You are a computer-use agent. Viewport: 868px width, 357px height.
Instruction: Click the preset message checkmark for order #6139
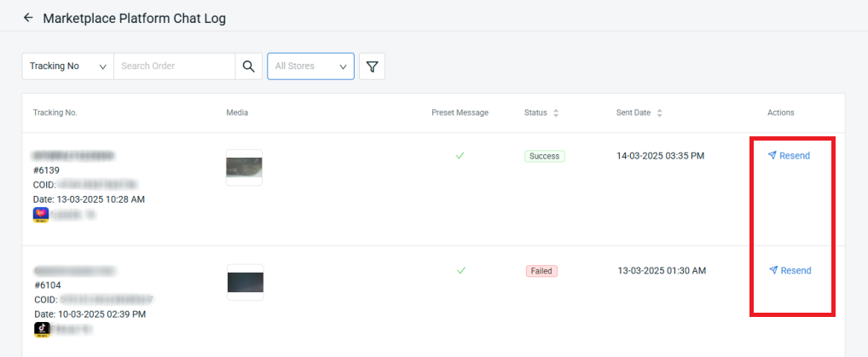pyautogui.click(x=460, y=156)
